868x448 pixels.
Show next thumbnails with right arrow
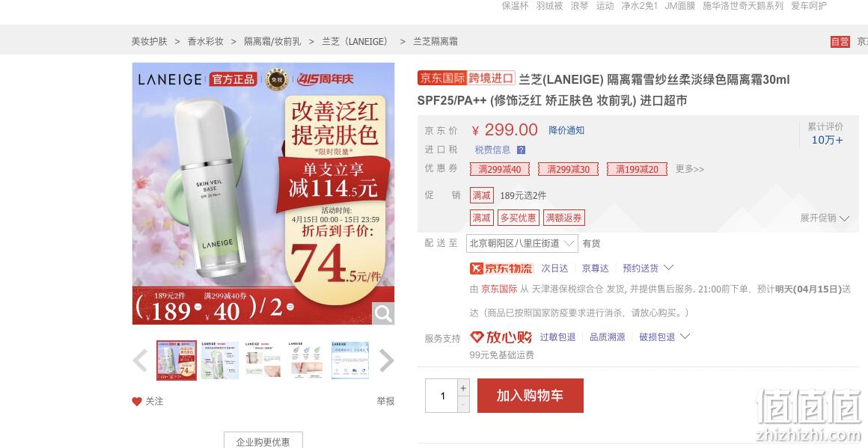click(386, 360)
